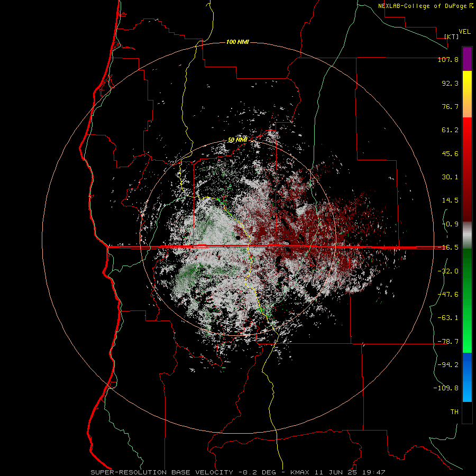Click the [KT] units label
The image size is (476, 476).
(451, 36)
